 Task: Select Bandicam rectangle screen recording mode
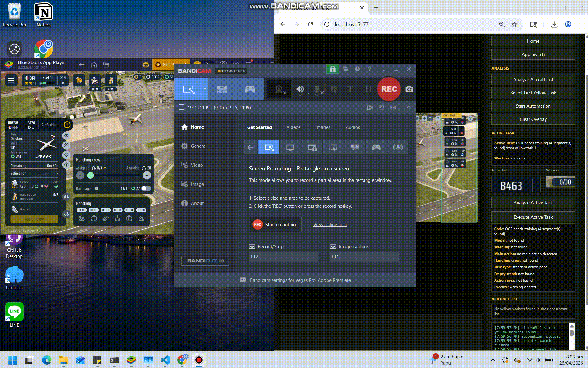click(188, 89)
